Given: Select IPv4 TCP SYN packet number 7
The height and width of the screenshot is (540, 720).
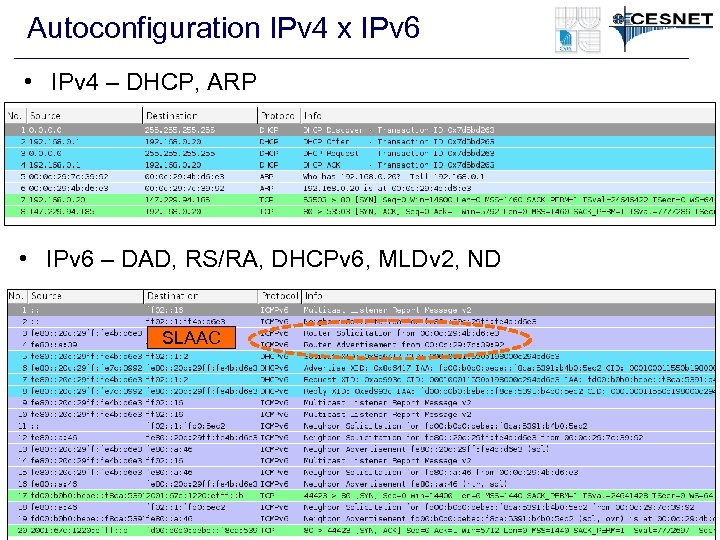Looking at the screenshot, I should [x=360, y=200].
